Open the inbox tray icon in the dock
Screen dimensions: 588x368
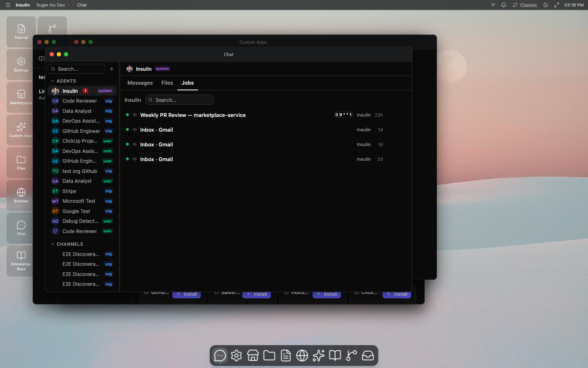[368, 356]
